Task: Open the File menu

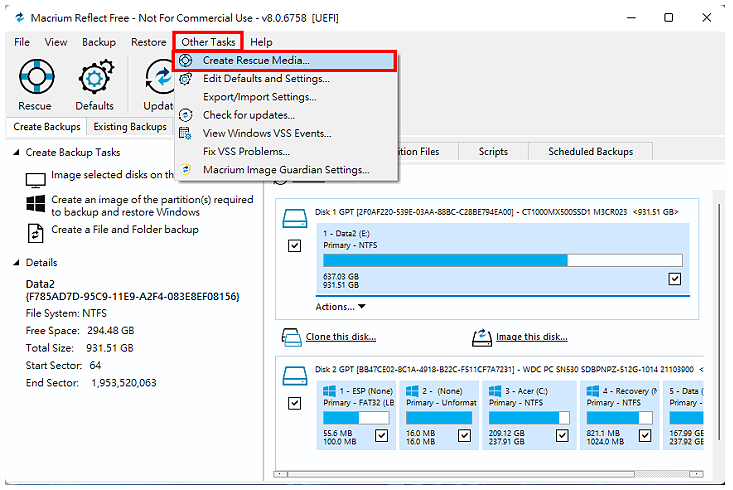Action: click(22, 42)
